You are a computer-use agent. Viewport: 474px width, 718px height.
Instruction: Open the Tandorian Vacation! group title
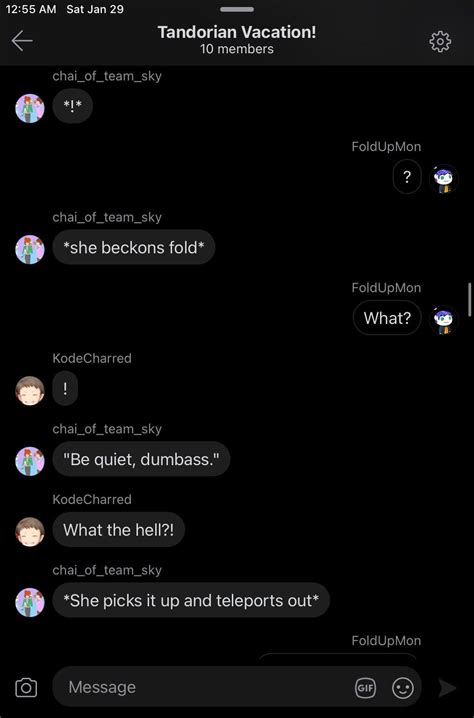pos(237,32)
